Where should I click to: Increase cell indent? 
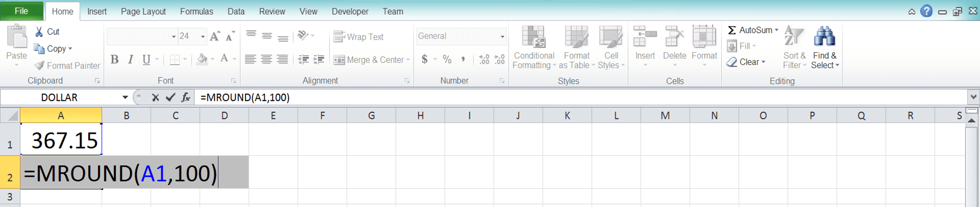tap(319, 59)
